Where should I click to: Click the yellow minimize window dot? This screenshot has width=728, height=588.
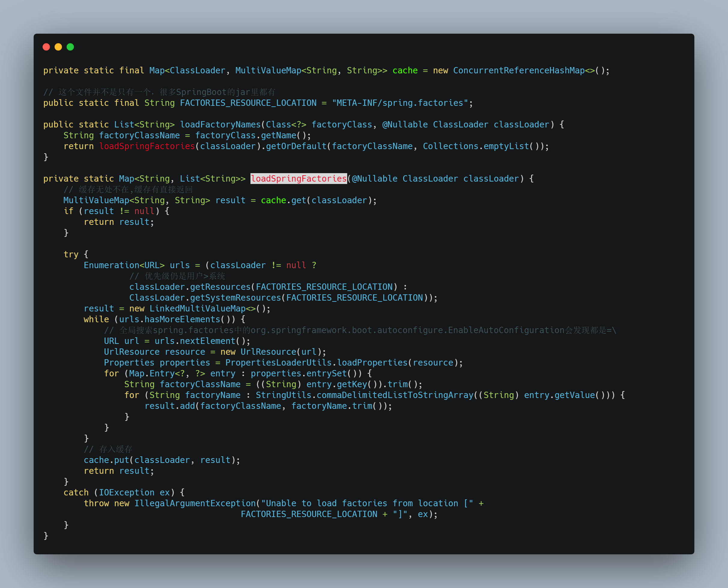(58, 47)
